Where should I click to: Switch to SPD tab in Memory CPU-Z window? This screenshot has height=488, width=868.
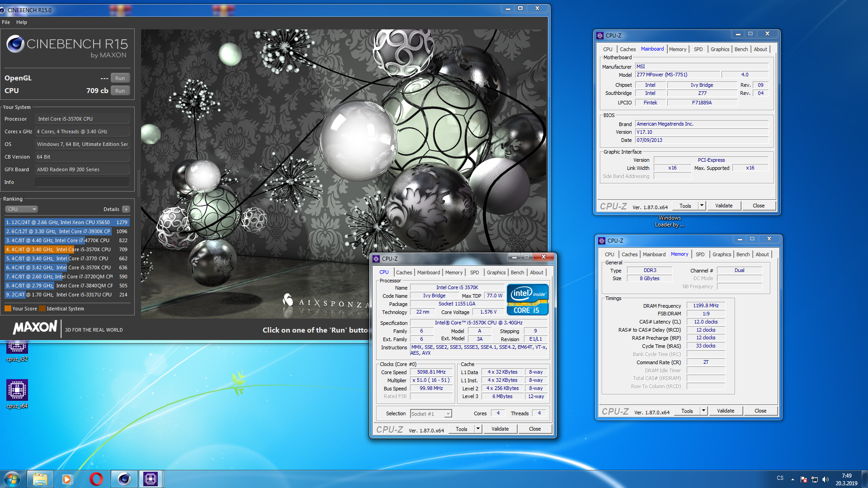pos(700,254)
